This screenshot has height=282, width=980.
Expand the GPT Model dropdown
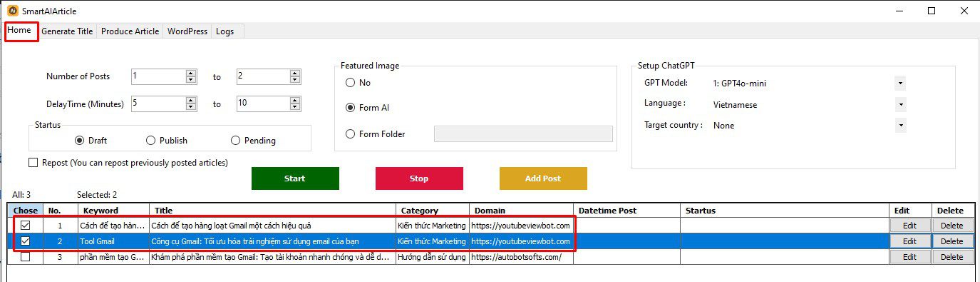pos(901,84)
